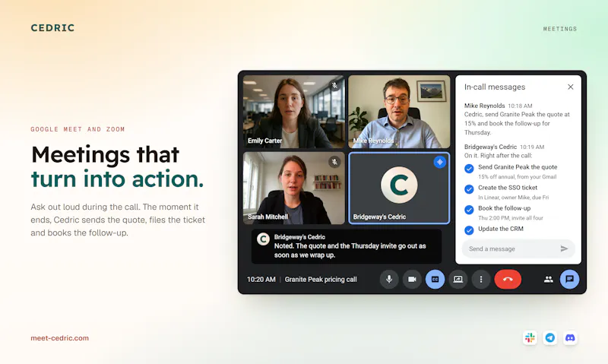Click the '10:20 AM' meeting clock
Screen dimensions: 608x364
pyautogui.click(x=261, y=279)
